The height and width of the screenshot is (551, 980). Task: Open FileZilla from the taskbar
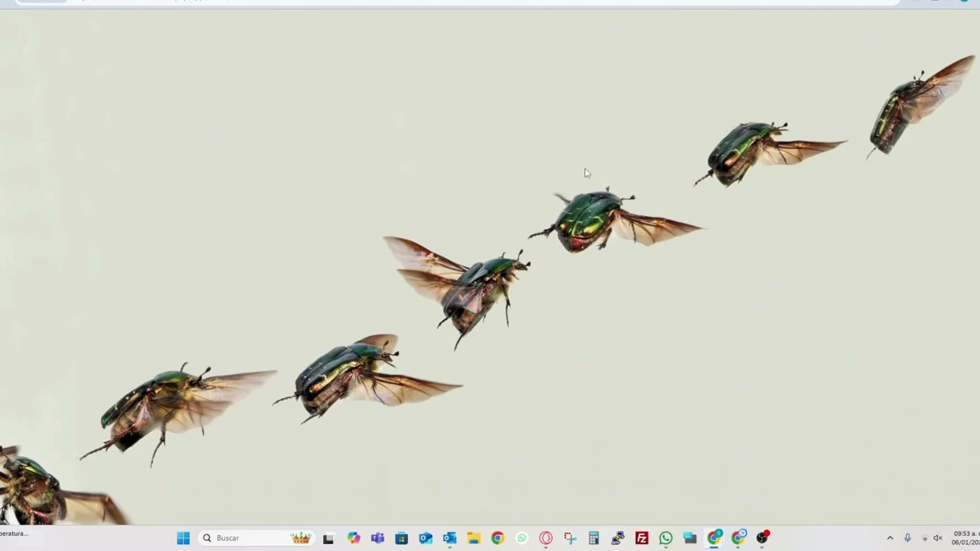(x=642, y=538)
